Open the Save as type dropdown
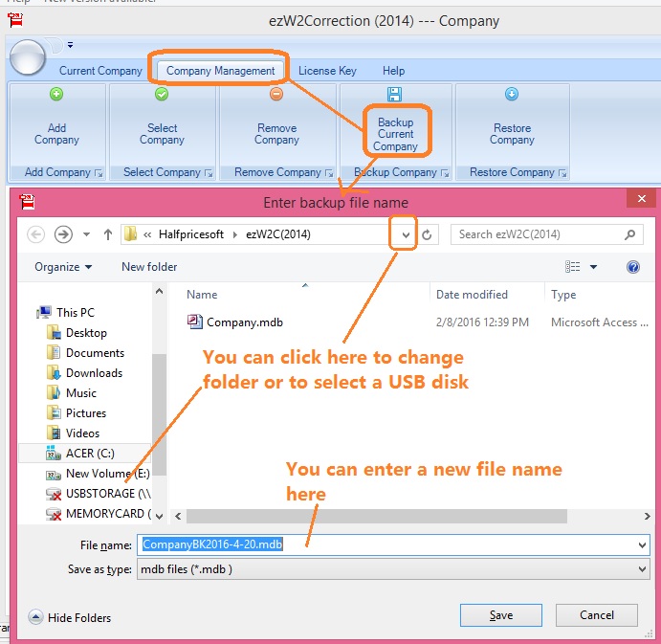Viewport: 661px width, 644px height. pos(641,568)
